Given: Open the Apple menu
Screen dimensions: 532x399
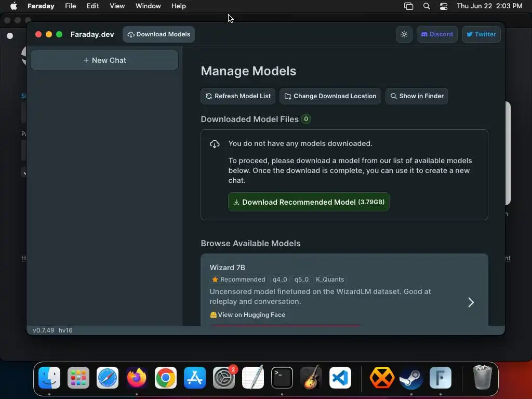Looking at the screenshot, I should [14, 6].
